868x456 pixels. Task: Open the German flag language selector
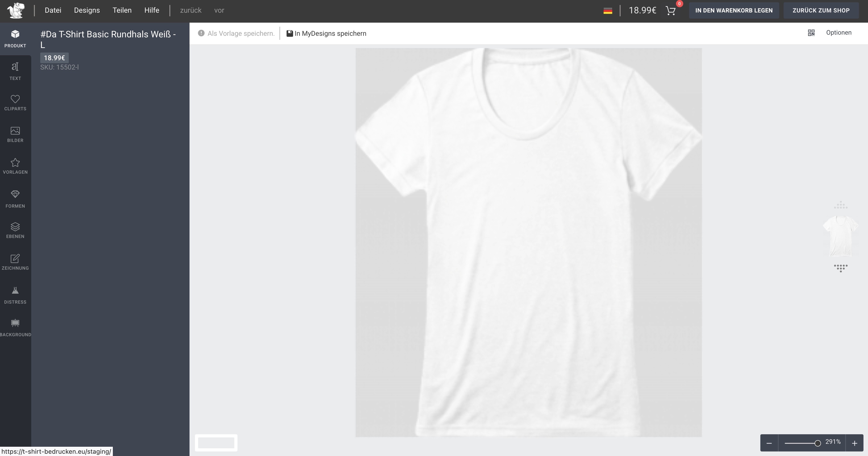click(607, 11)
